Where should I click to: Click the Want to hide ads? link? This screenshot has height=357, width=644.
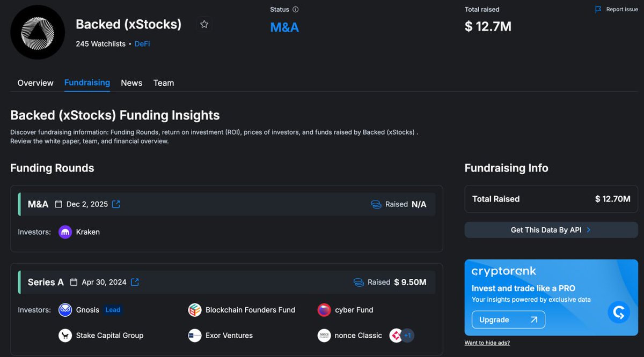coord(487,343)
